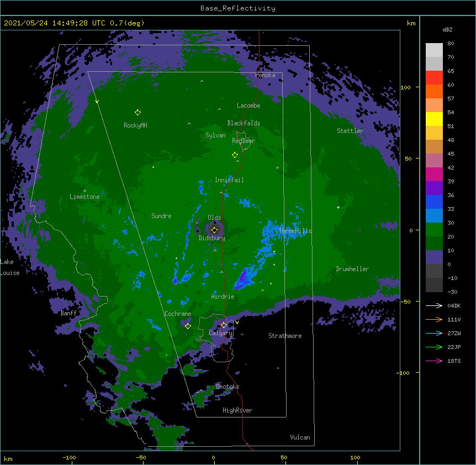This screenshot has height=465, width=476.
Task: Click the cyan 27ZW arrow legend icon
Action: [x=434, y=333]
